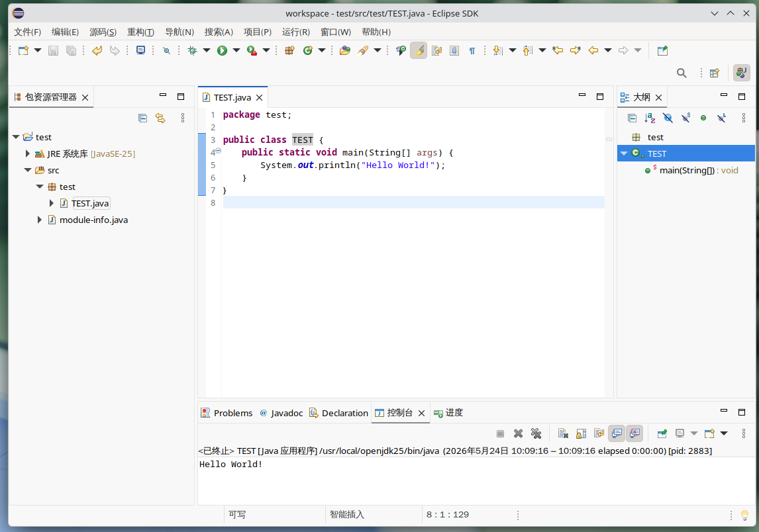759x532 pixels.
Task: Toggle Scroll Lock in console toolbar
Action: point(581,433)
